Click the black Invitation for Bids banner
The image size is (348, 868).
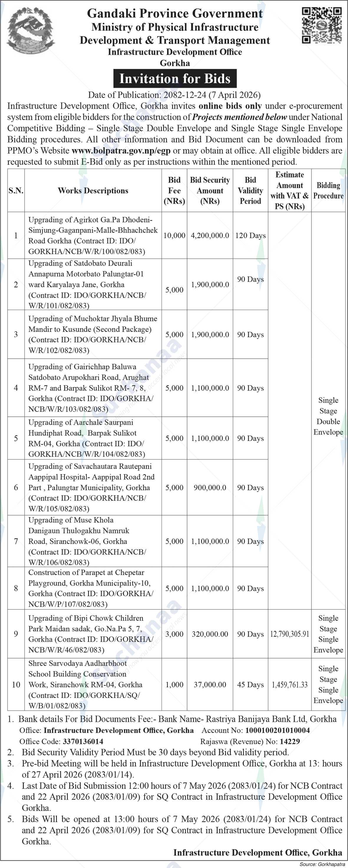point(175,78)
